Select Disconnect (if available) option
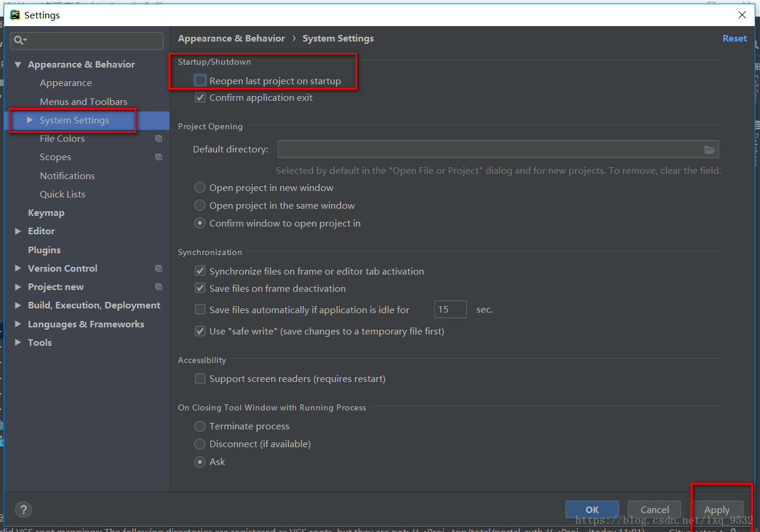This screenshot has height=532, width=760. point(200,444)
